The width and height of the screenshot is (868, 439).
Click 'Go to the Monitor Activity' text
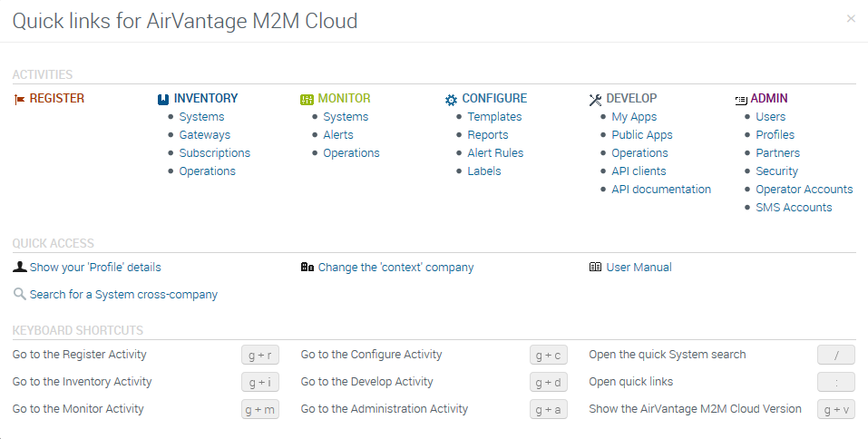coord(78,408)
